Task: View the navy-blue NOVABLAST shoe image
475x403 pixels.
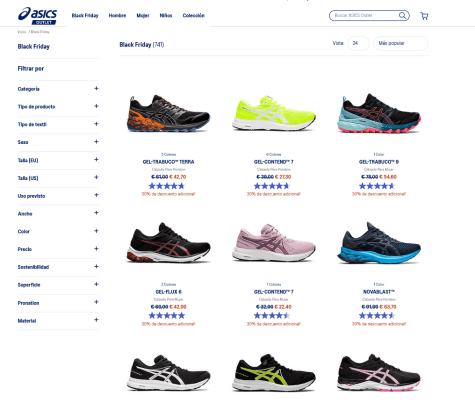Action: coord(379,242)
